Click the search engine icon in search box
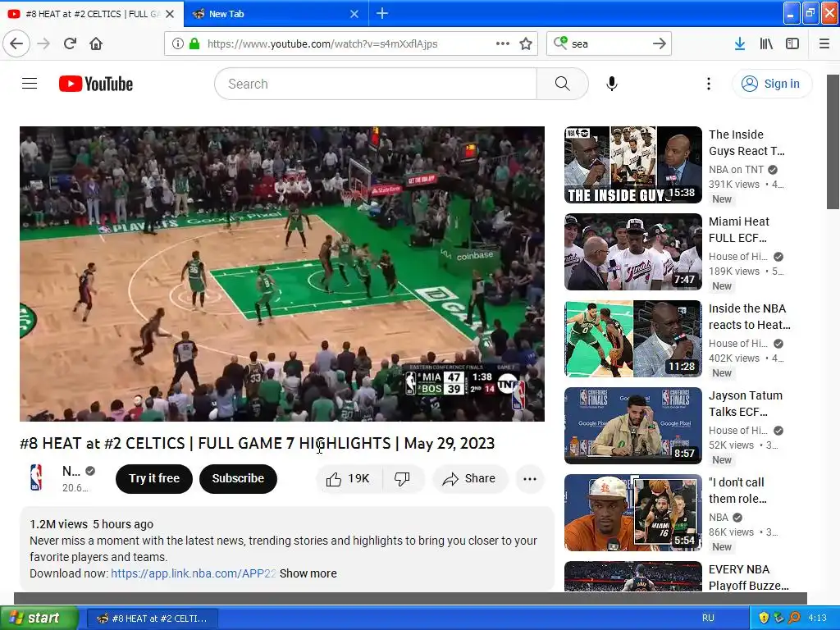 [560, 43]
